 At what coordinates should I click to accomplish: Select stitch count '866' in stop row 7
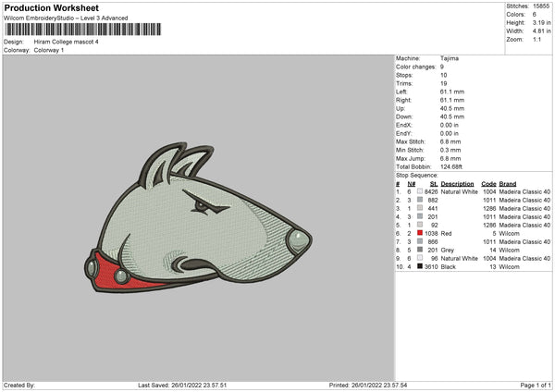pyautogui.click(x=433, y=241)
